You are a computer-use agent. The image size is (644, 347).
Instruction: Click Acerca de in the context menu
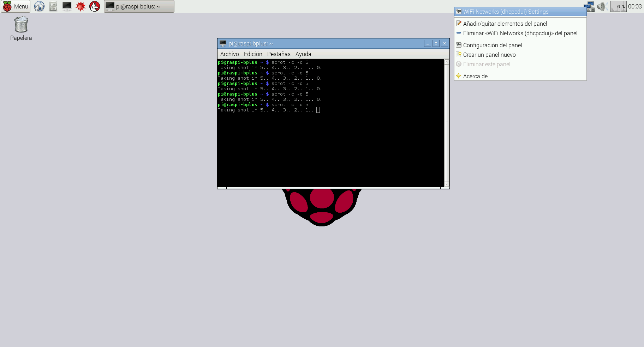pos(475,76)
